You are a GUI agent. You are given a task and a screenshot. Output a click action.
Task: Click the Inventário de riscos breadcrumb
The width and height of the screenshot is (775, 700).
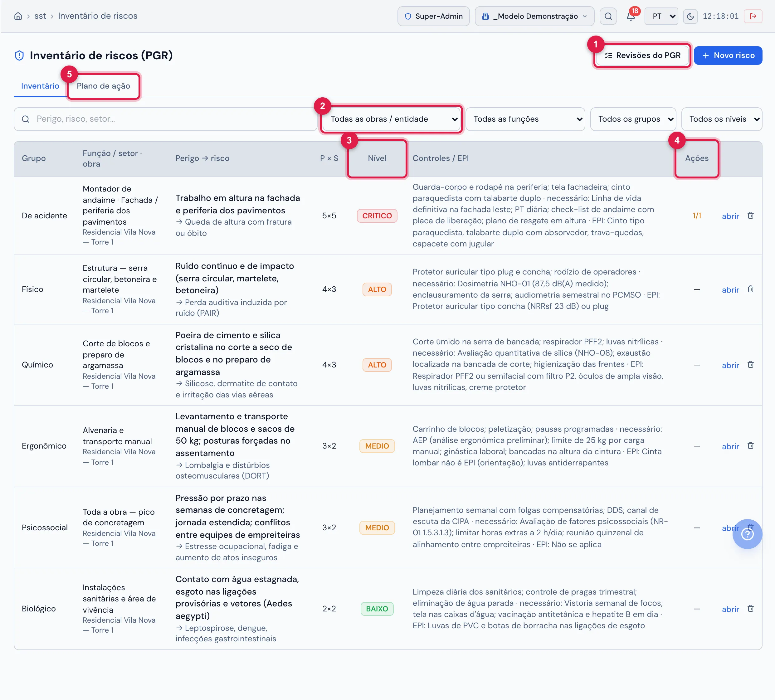tap(98, 16)
